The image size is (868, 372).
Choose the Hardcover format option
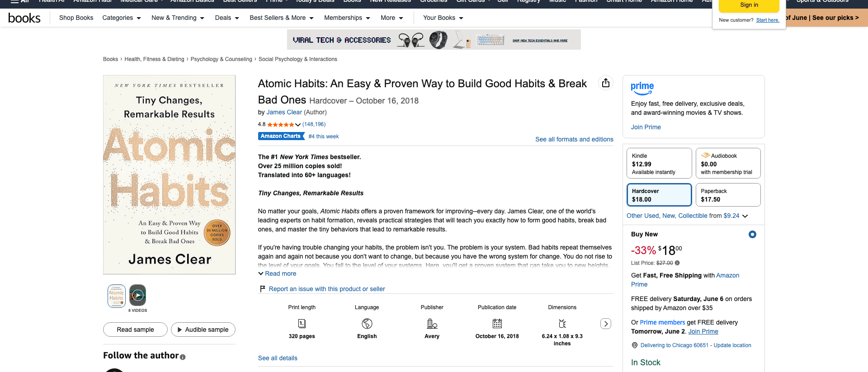[x=659, y=195]
